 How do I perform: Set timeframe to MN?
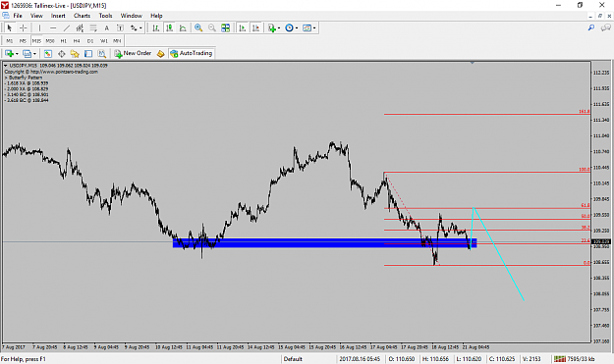click(x=117, y=40)
